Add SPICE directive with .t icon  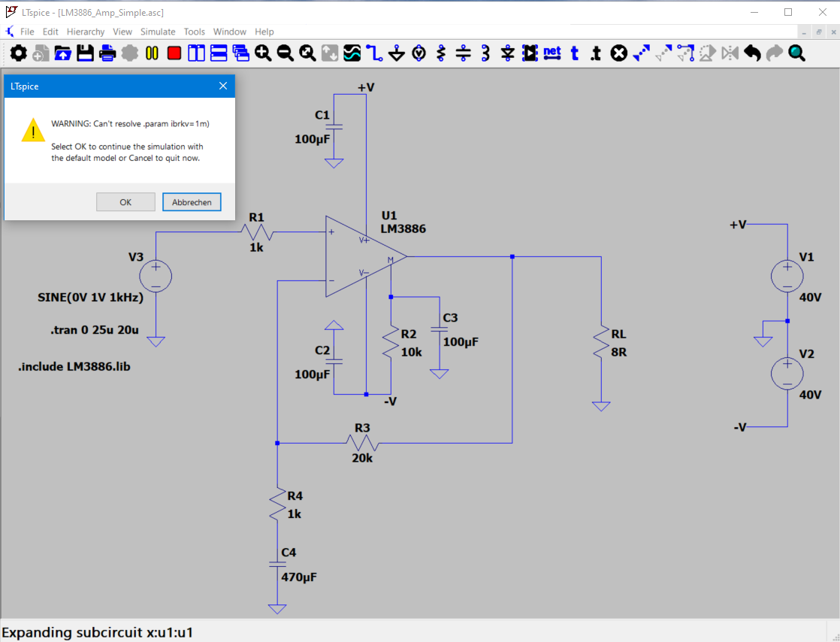596,53
